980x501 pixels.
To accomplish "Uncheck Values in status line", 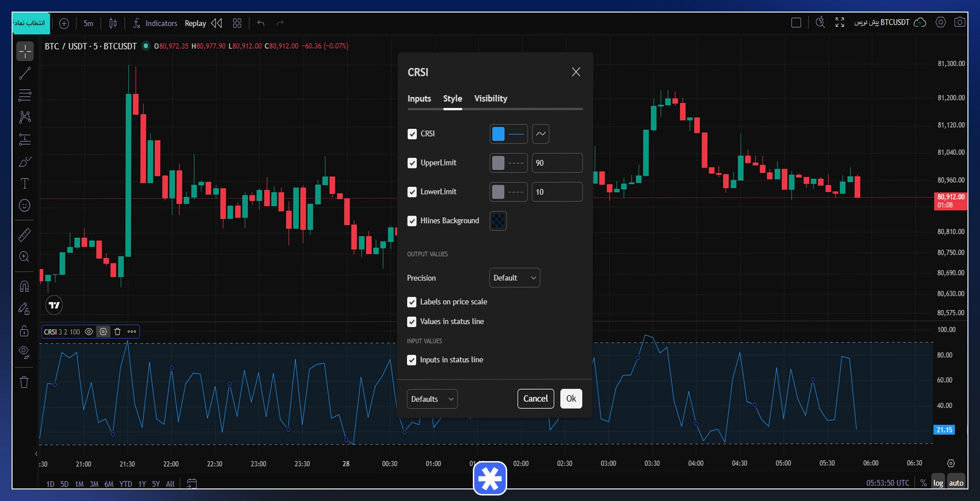I will click(x=412, y=322).
